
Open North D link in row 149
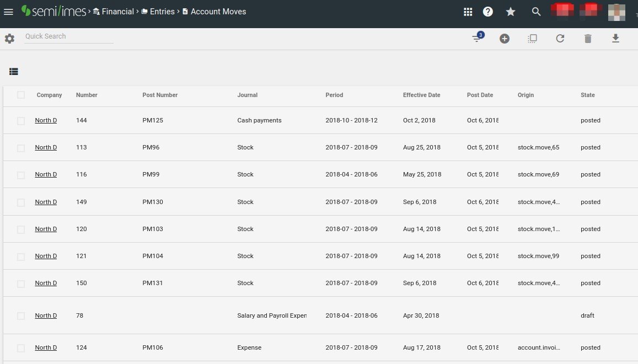click(x=46, y=202)
